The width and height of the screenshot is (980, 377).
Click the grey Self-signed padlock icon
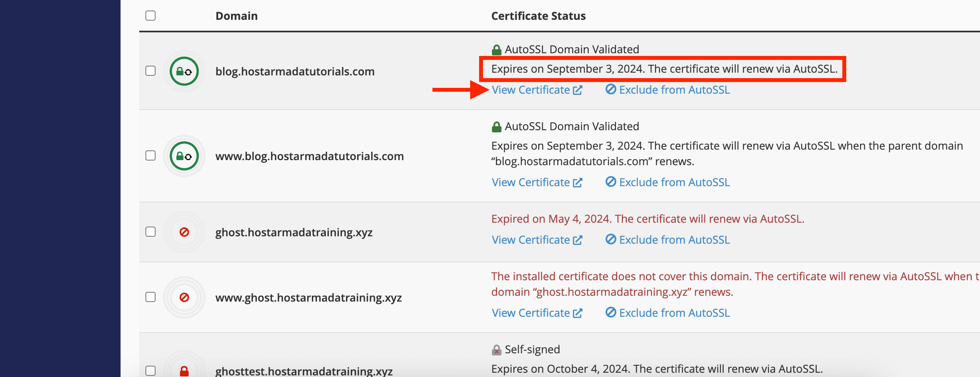coord(497,350)
